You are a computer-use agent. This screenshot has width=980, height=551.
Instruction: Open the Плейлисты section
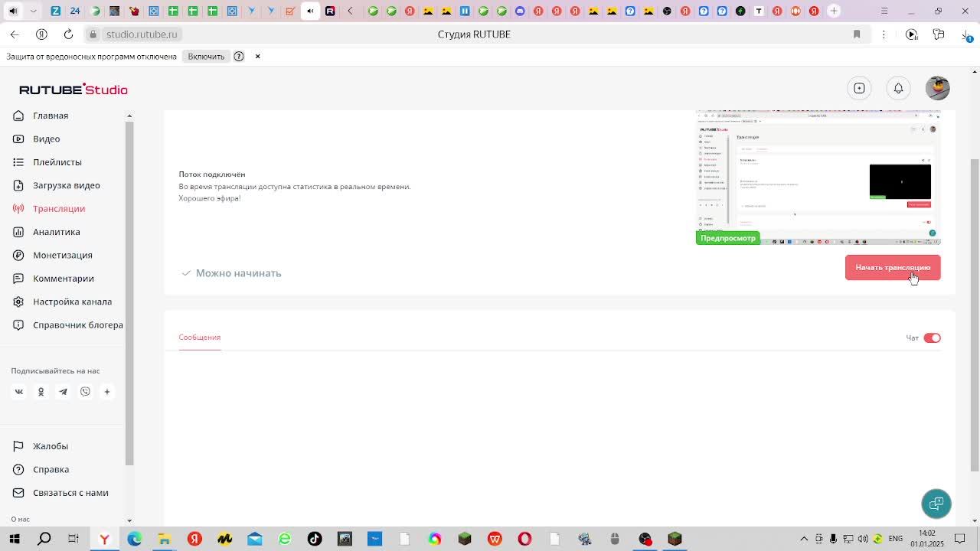(57, 162)
